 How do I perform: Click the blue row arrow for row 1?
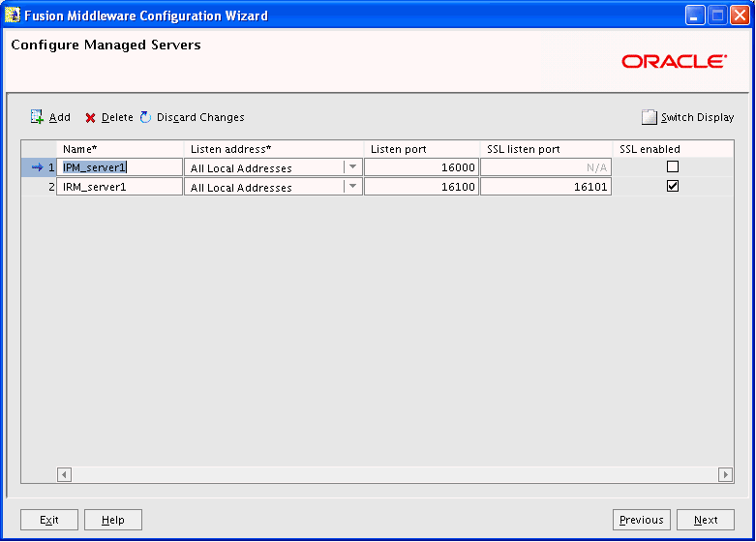[37, 167]
